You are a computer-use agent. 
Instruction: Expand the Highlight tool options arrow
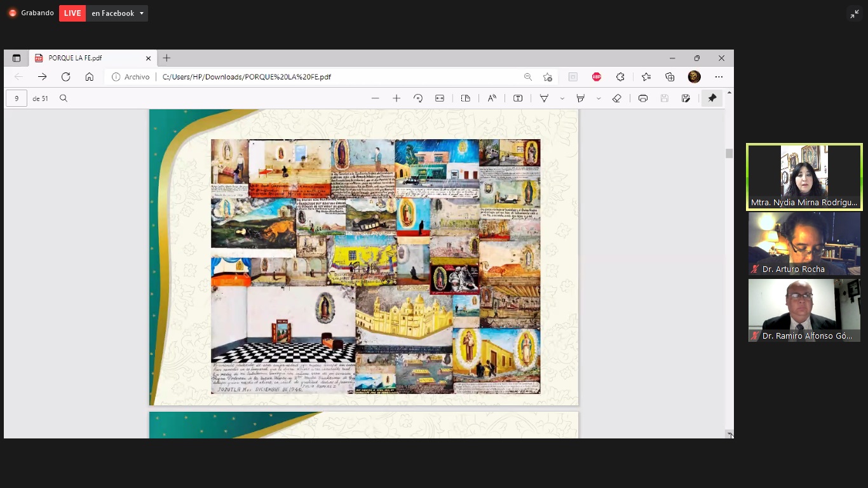[599, 98]
